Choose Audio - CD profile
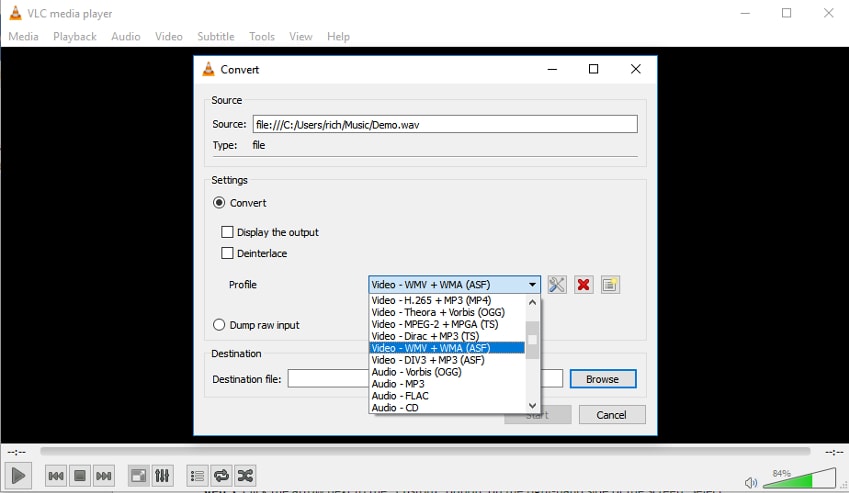Image resolution: width=849 pixels, height=493 pixels. (447, 407)
